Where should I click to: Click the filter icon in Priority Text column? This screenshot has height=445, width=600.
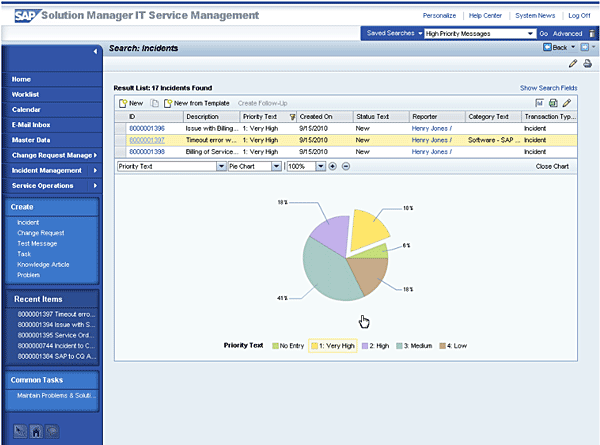click(292, 117)
